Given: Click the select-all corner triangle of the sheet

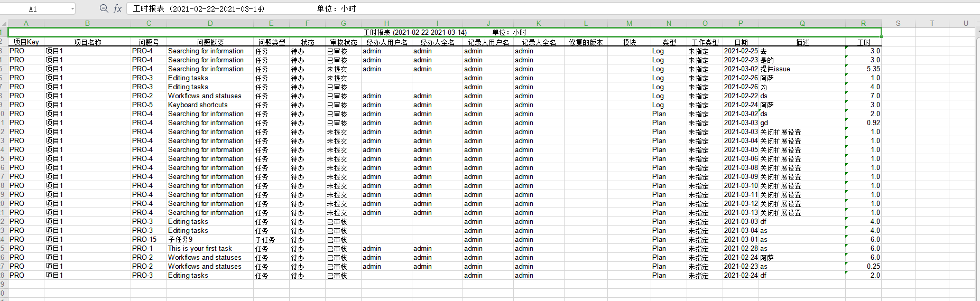Looking at the screenshot, I should coord(4,23).
